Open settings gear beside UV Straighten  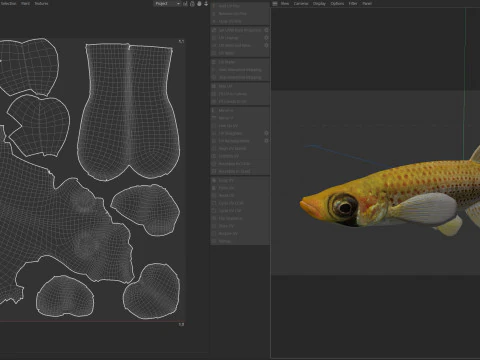click(266, 133)
